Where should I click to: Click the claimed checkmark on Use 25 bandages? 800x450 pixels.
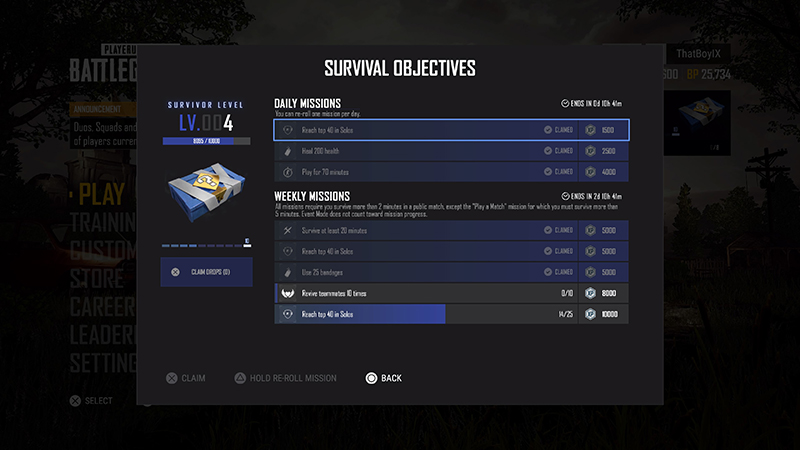tap(547, 272)
